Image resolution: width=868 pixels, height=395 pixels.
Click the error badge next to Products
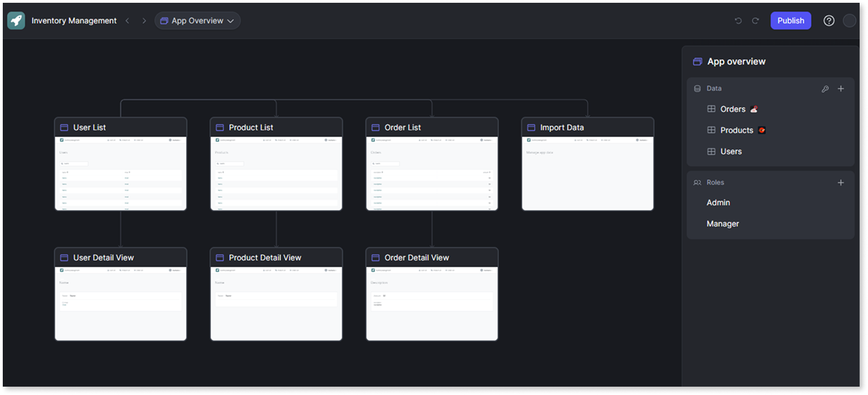click(x=761, y=130)
